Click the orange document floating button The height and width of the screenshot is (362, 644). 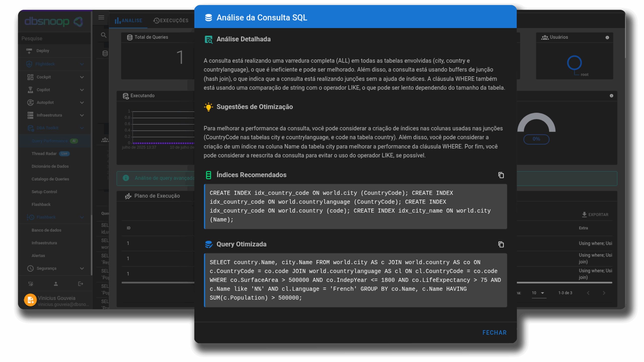coord(30,300)
